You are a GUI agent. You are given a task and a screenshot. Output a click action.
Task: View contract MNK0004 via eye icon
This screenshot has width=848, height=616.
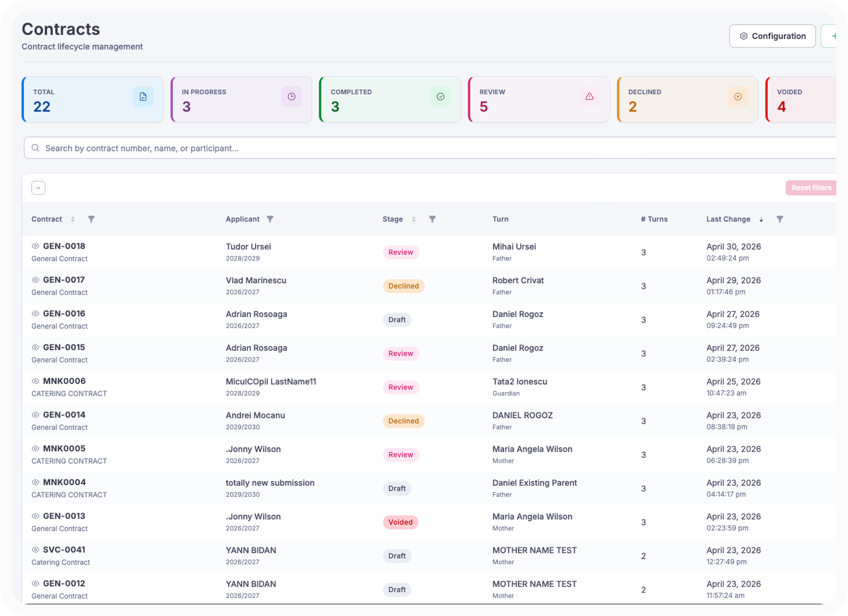coord(36,482)
